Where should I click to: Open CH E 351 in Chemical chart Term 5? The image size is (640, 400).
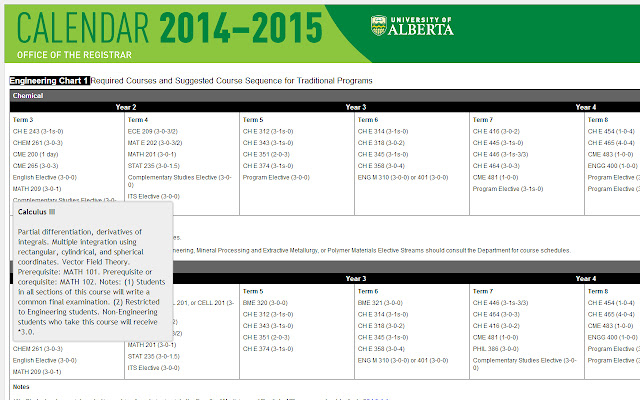tap(266, 154)
